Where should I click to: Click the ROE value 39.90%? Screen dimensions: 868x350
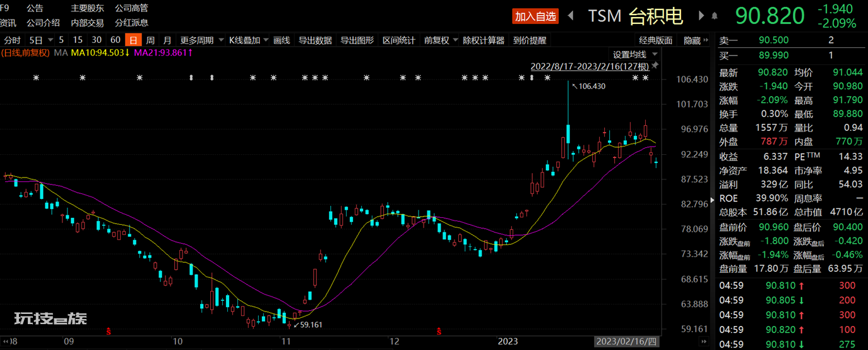click(x=773, y=198)
